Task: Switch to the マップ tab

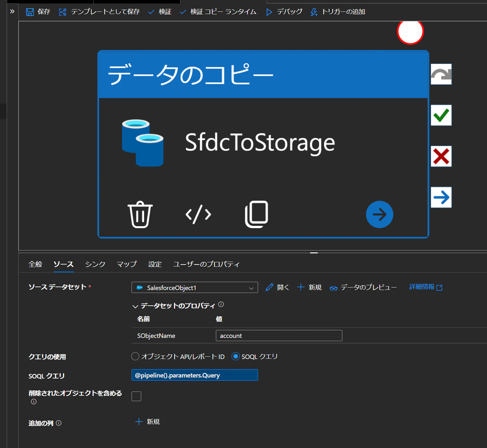Action: click(x=127, y=264)
